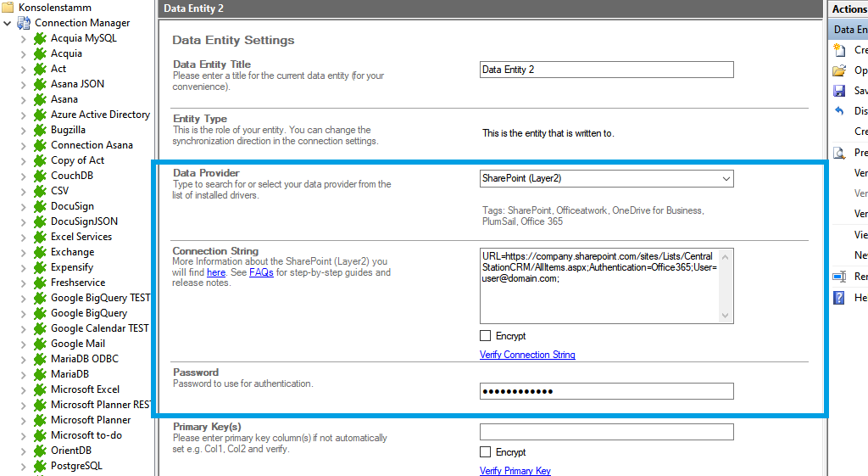Click the Create new icon in Actions
This screenshot has height=476, width=868.
pos(839,50)
